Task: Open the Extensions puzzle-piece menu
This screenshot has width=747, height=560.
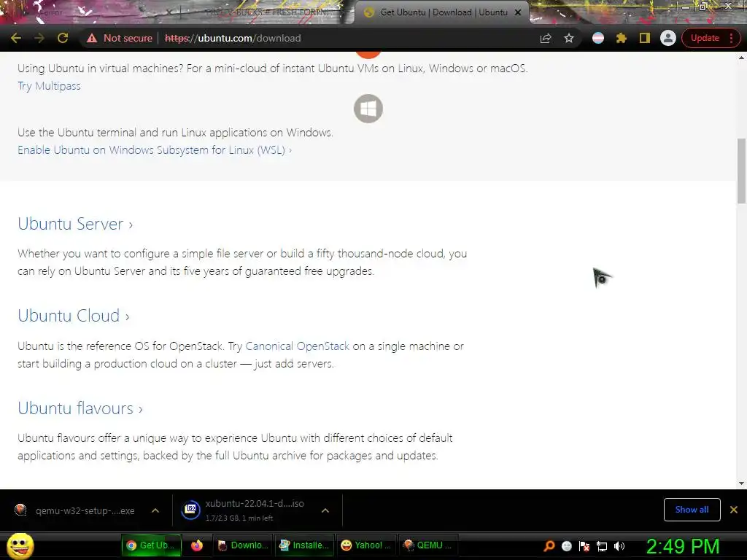Action: coord(622,38)
